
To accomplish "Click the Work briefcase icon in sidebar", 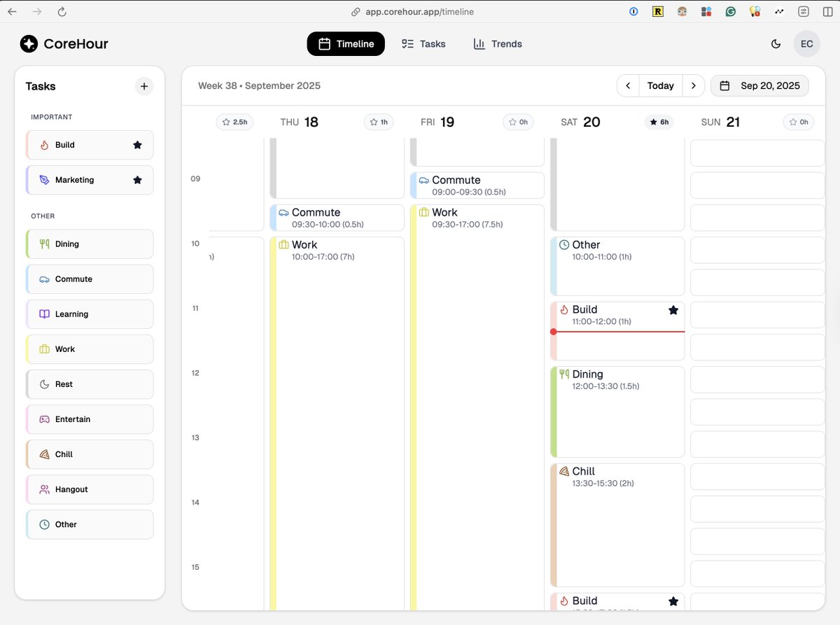I will point(44,349).
